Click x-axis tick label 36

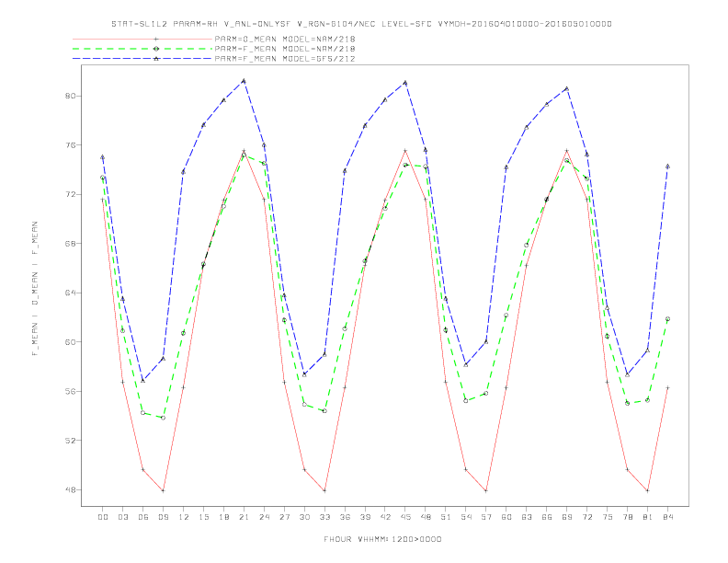tap(345, 517)
